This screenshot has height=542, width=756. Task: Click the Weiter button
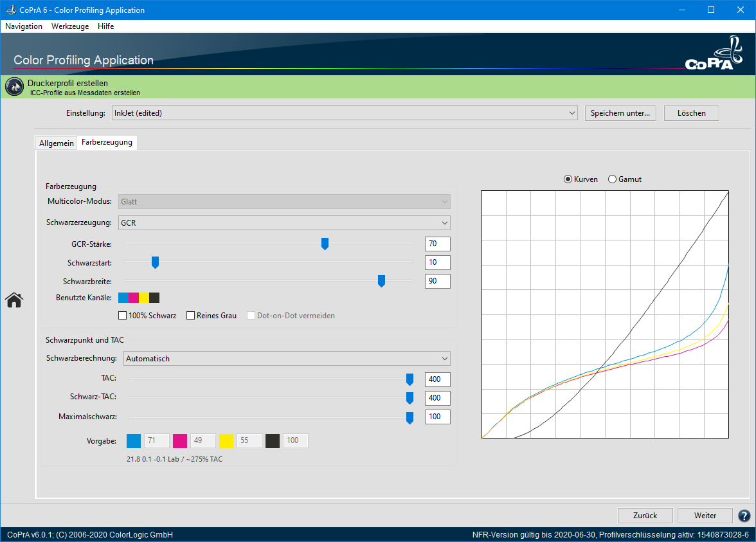point(705,516)
